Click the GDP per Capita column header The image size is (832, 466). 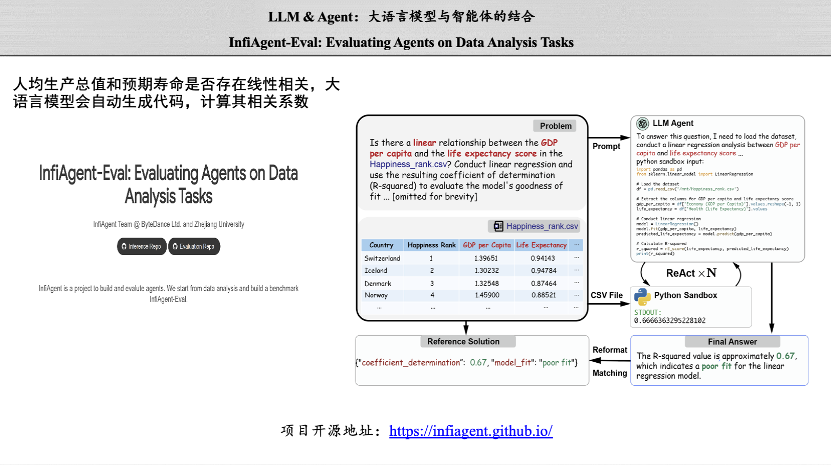(x=487, y=245)
